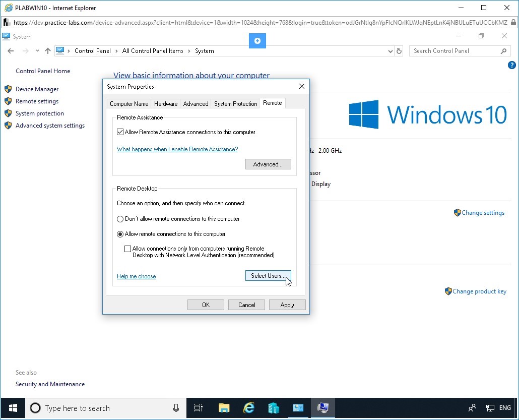The image size is (519, 420).
Task: Click the computer icon in address bar
Action: [60, 51]
